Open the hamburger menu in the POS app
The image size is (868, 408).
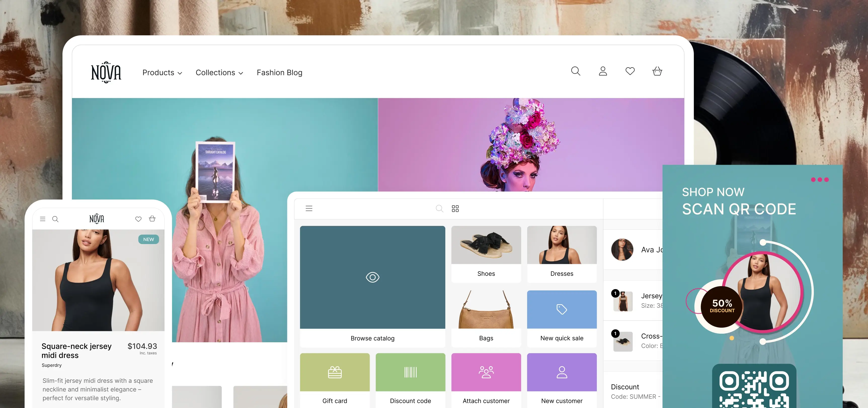click(309, 208)
